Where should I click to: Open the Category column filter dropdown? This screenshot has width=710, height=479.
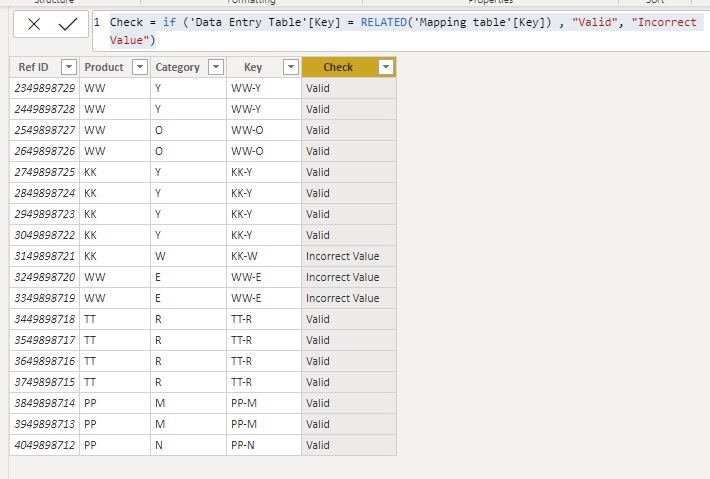coord(216,67)
